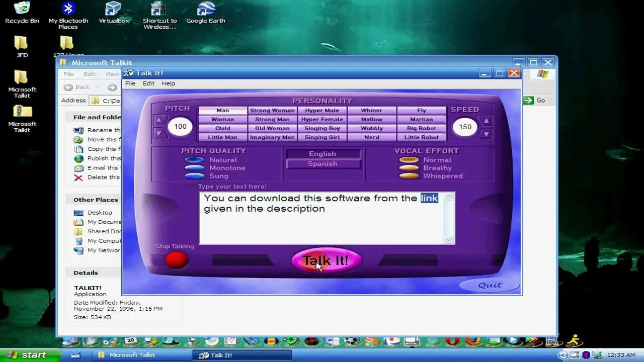Set vocal effort to Whispered

[x=409, y=176]
